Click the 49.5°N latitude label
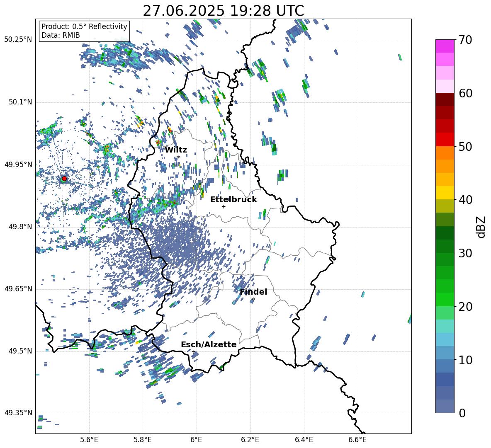Image resolution: width=491 pixels, height=448 pixels. [x=20, y=351]
